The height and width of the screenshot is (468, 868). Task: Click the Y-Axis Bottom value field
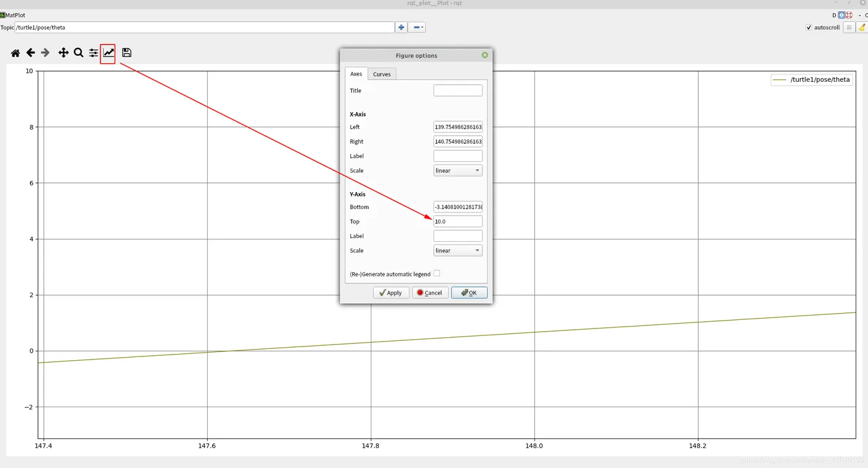point(458,206)
